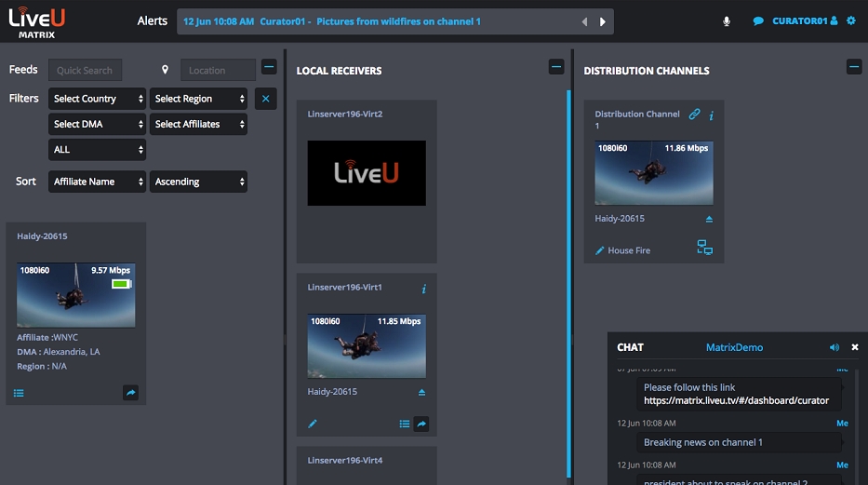Click the location pin icon
Viewport: 868px width, 485px height.
point(165,70)
